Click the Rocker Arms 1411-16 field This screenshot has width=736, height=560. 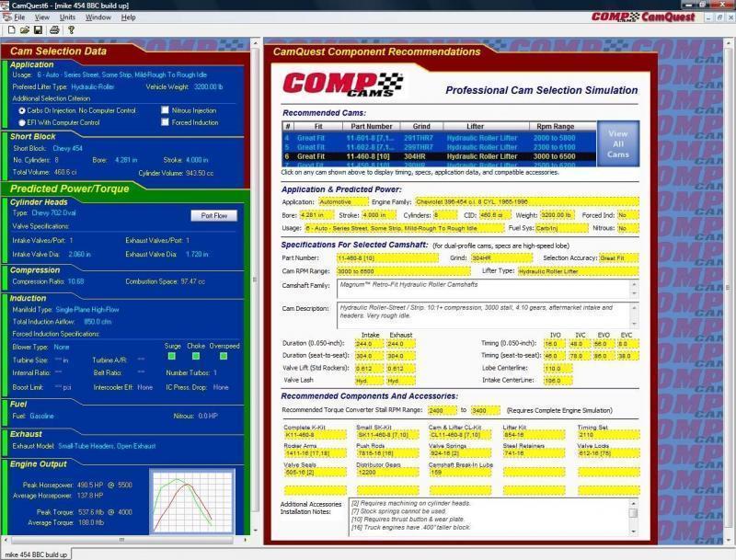pyautogui.click(x=315, y=454)
